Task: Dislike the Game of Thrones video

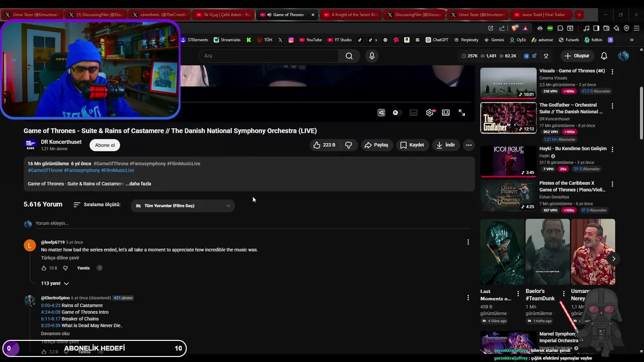Action: tap(348, 145)
